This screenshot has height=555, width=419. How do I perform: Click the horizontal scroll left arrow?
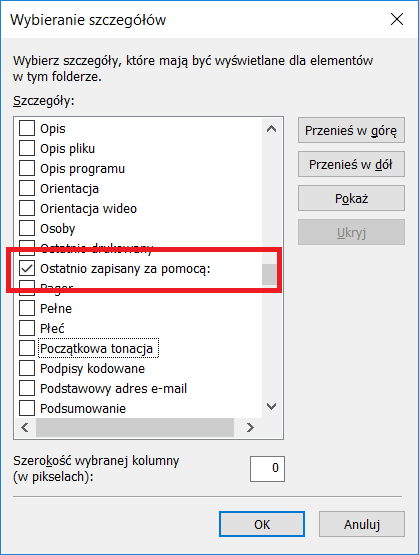coord(25,428)
